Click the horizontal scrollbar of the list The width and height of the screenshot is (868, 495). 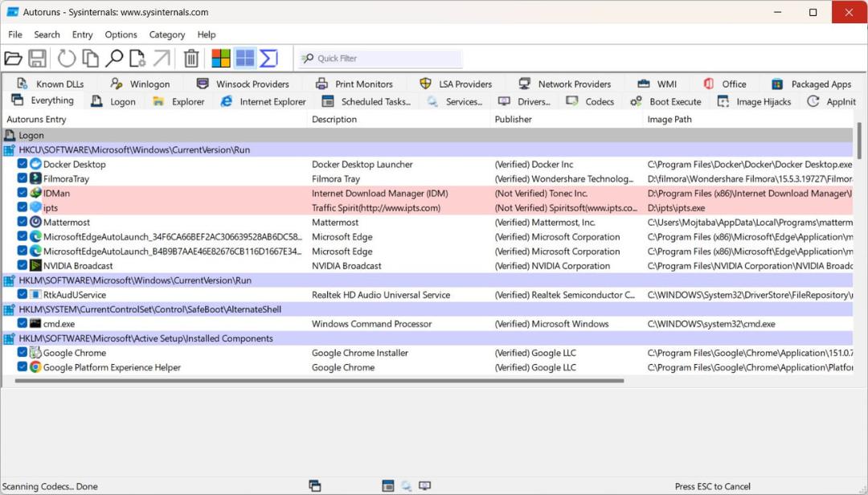(x=319, y=381)
